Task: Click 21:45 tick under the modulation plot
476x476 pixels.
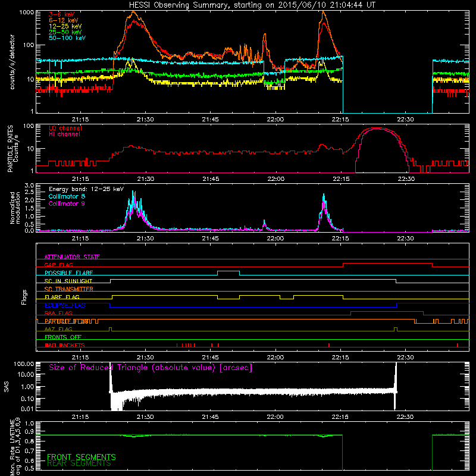Action: (x=210, y=239)
